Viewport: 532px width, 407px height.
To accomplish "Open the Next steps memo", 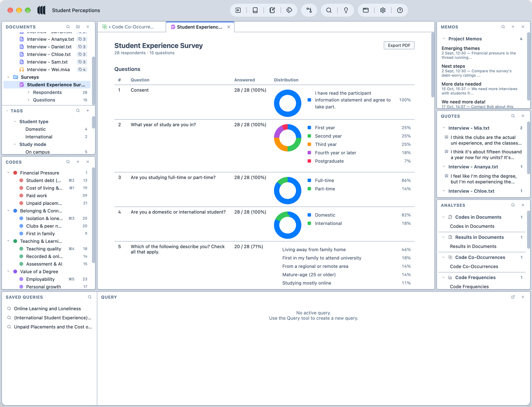I will [482, 70].
